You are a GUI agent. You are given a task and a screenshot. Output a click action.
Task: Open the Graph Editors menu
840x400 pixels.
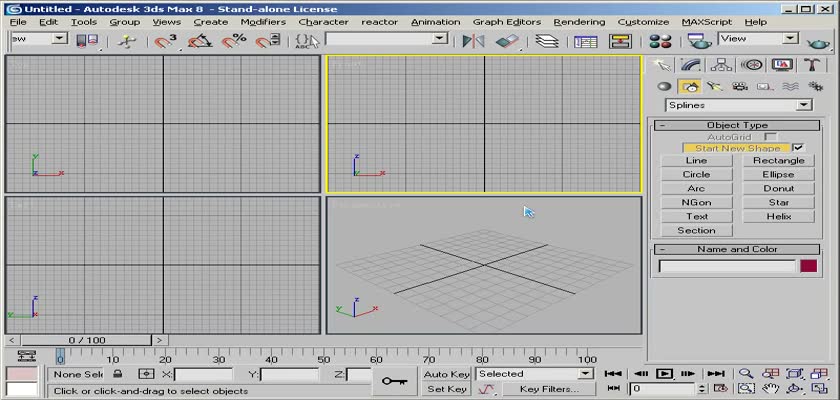pyautogui.click(x=506, y=22)
